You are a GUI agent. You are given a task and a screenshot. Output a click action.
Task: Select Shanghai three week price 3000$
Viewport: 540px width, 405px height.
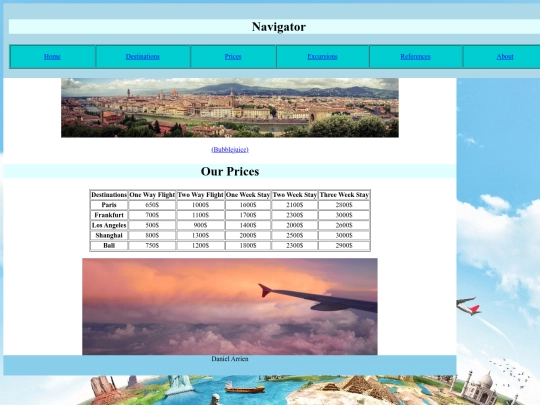coord(344,235)
